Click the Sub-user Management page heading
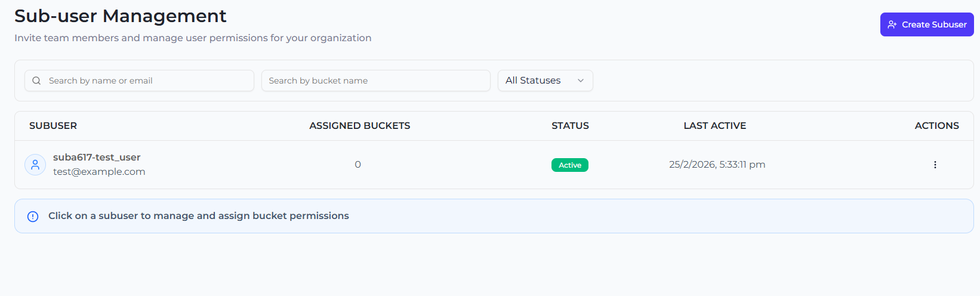980x296 pixels. [x=120, y=16]
